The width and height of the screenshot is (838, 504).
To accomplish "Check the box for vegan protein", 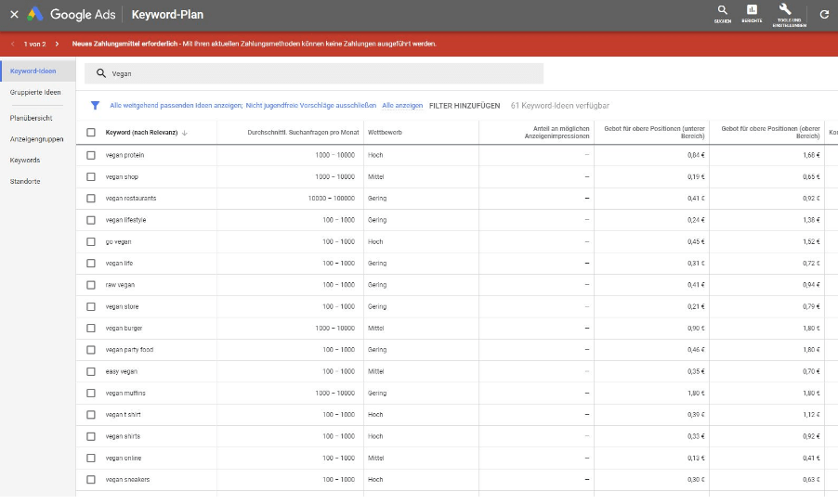I will pos(91,155).
